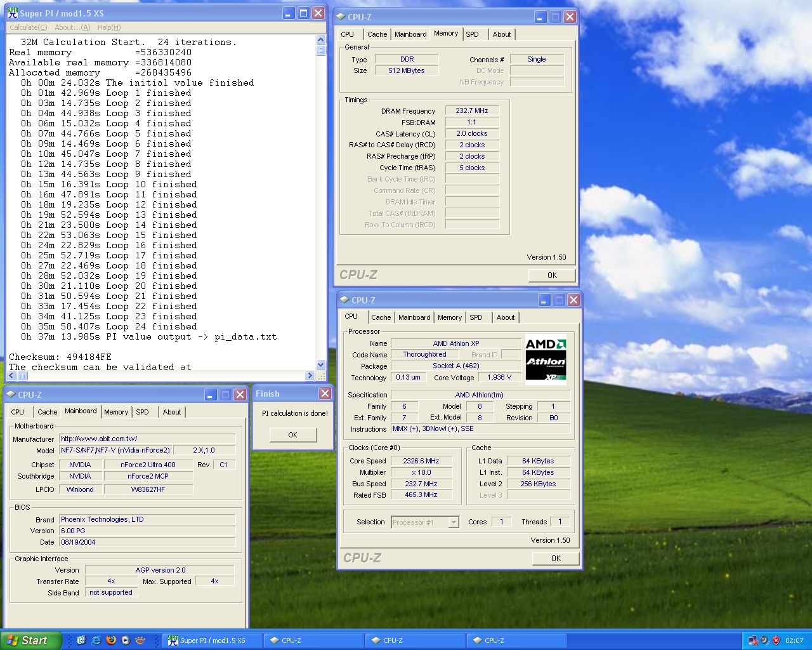Open the disconnected network tray icon
Screen dimensions: 812x650
click(752, 640)
